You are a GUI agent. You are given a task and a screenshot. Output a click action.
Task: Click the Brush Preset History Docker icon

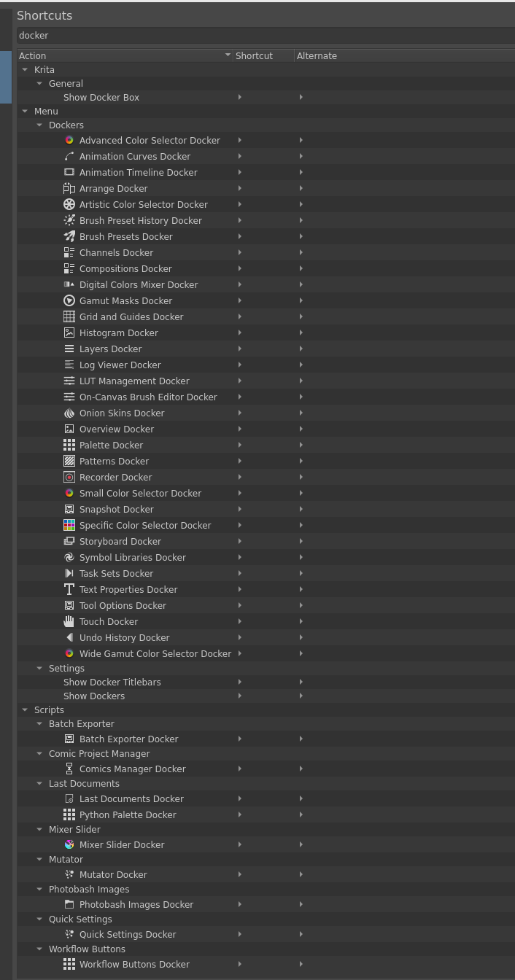(69, 220)
